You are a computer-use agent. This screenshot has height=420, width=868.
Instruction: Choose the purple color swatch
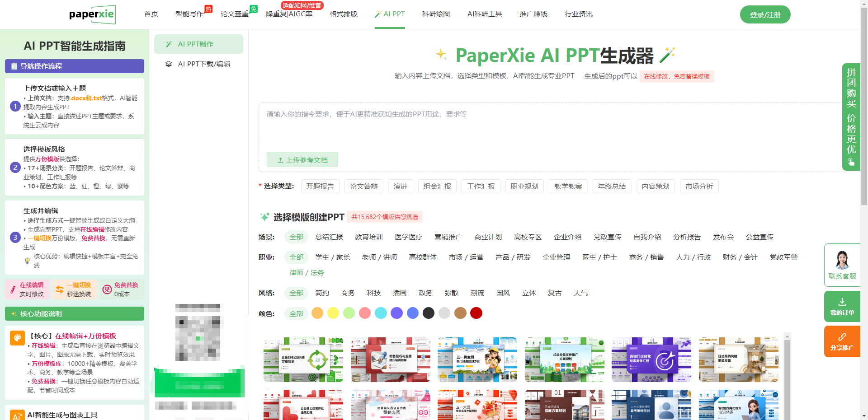click(397, 313)
